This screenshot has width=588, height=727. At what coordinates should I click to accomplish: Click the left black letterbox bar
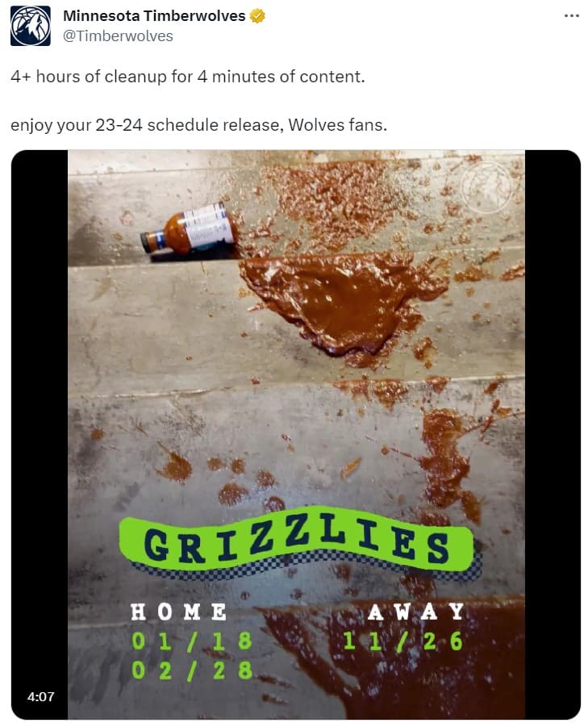pyautogui.click(x=40, y=434)
